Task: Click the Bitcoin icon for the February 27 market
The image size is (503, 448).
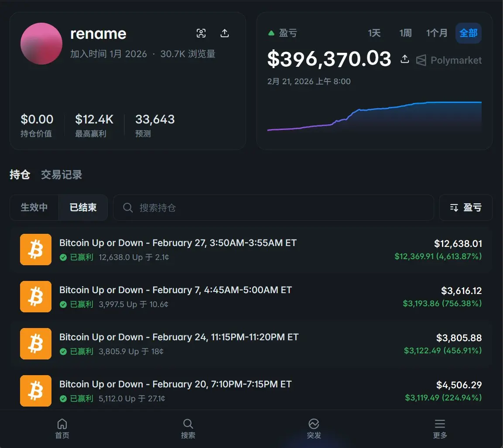Action: click(x=36, y=250)
